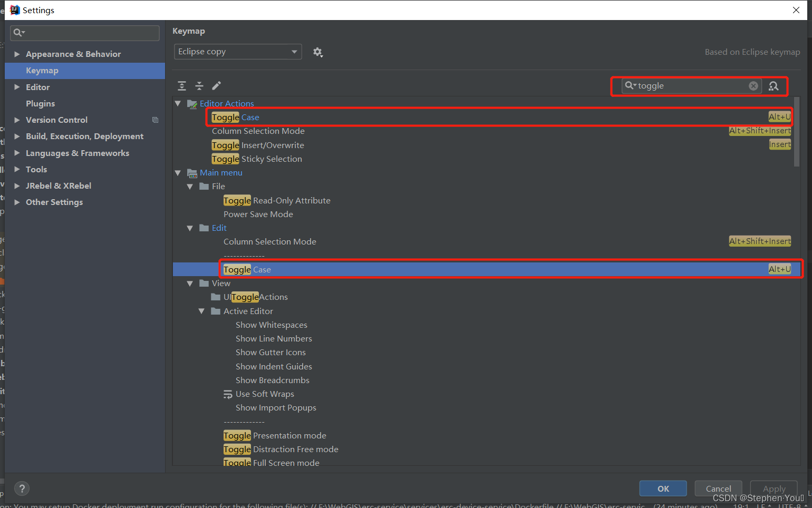Collapse the Active Editor subgroup arrow
Image resolution: width=812 pixels, height=508 pixels.
(201, 311)
